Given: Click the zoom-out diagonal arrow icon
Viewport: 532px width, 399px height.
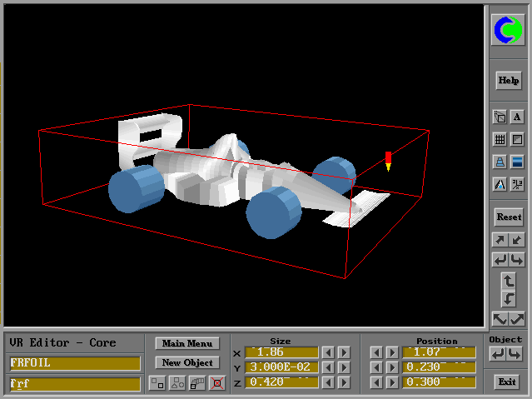Looking at the screenshot, I should (x=517, y=240).
